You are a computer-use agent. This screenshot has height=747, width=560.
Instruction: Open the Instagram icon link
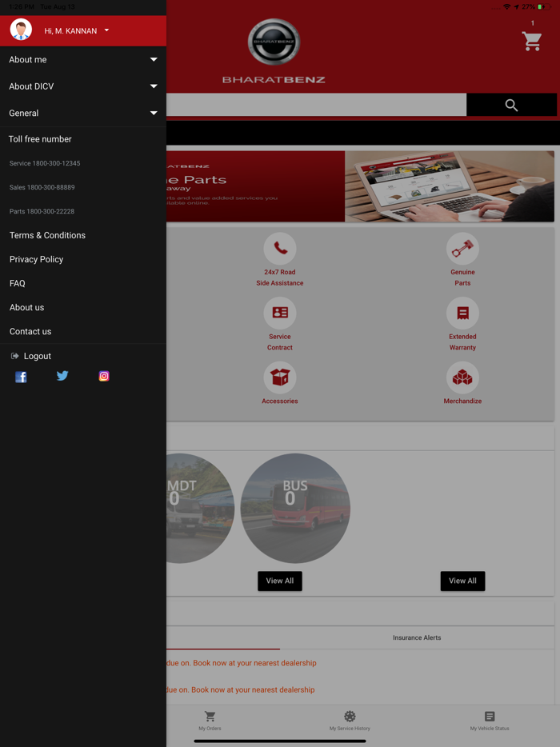point(104,376)
